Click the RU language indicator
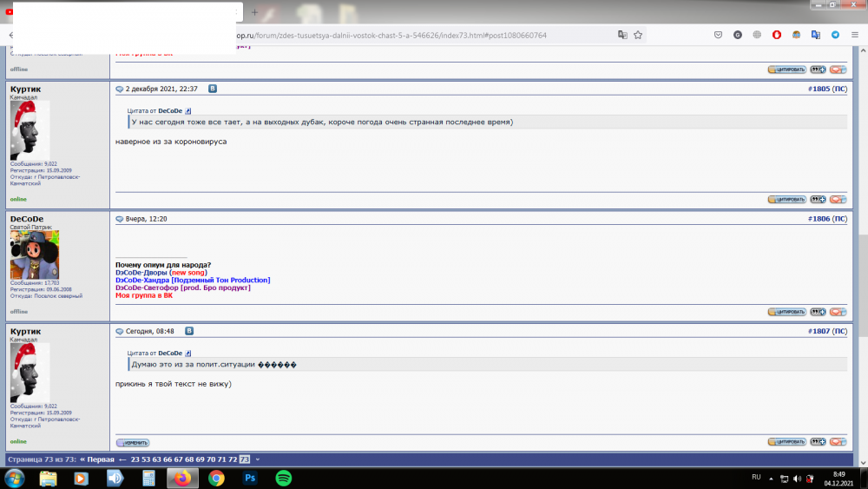Image resolution: width=868 pixels, height=489 pixels. coord(756,477)
